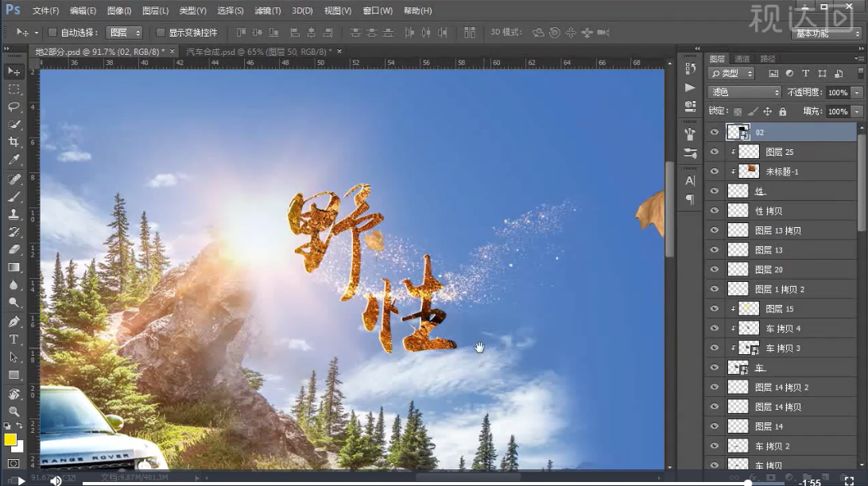Viewport: 868px width, 486px height.
Task: Open the layer filter 类型 dropdown
Action: (731, 74)
